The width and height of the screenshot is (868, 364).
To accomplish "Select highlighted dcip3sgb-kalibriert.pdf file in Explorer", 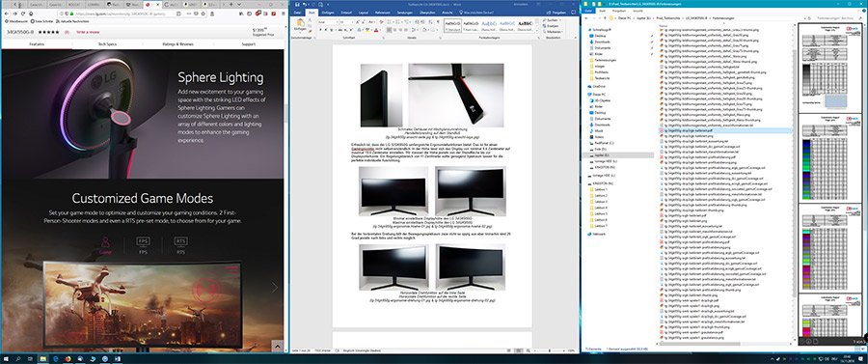I will coord(725,130).
